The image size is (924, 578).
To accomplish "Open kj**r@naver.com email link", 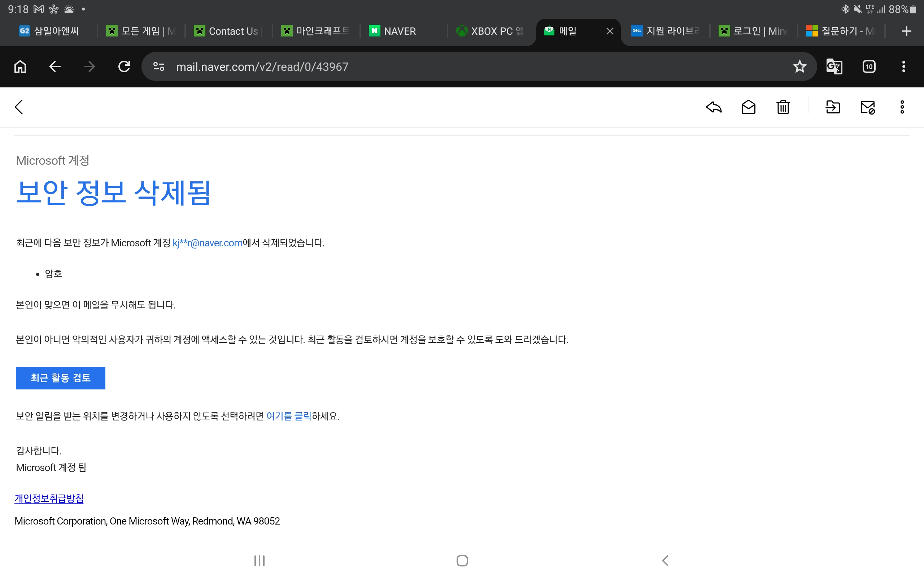I will pos(207,243).
